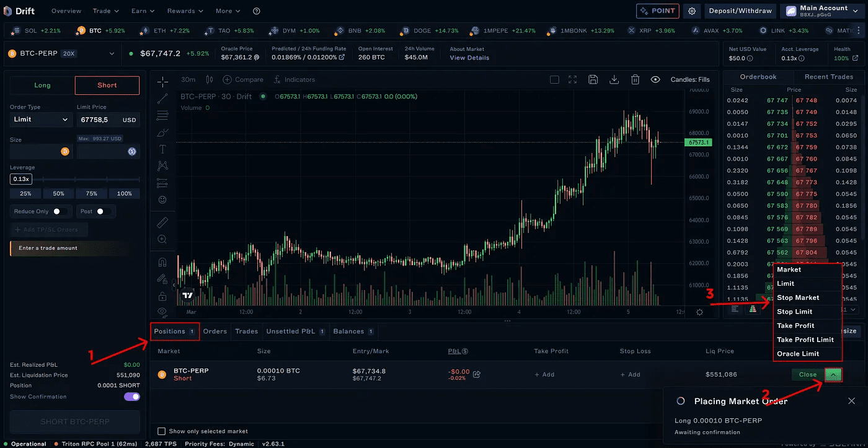Check Show only selected market
The image size is (868, 448).
click(x=162, y=431)
